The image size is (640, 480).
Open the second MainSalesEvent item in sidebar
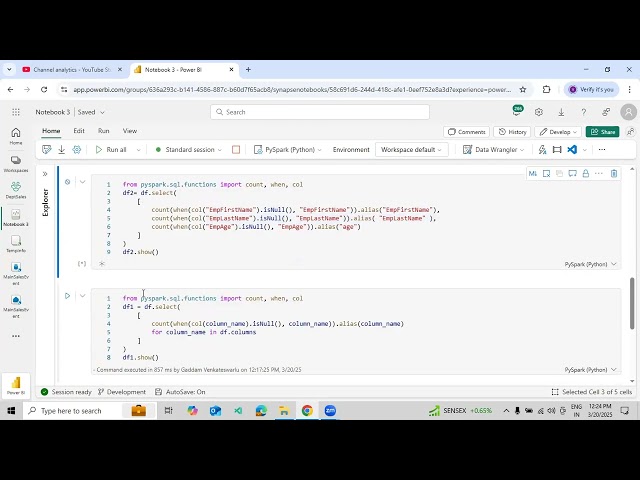tap(16, 306)
